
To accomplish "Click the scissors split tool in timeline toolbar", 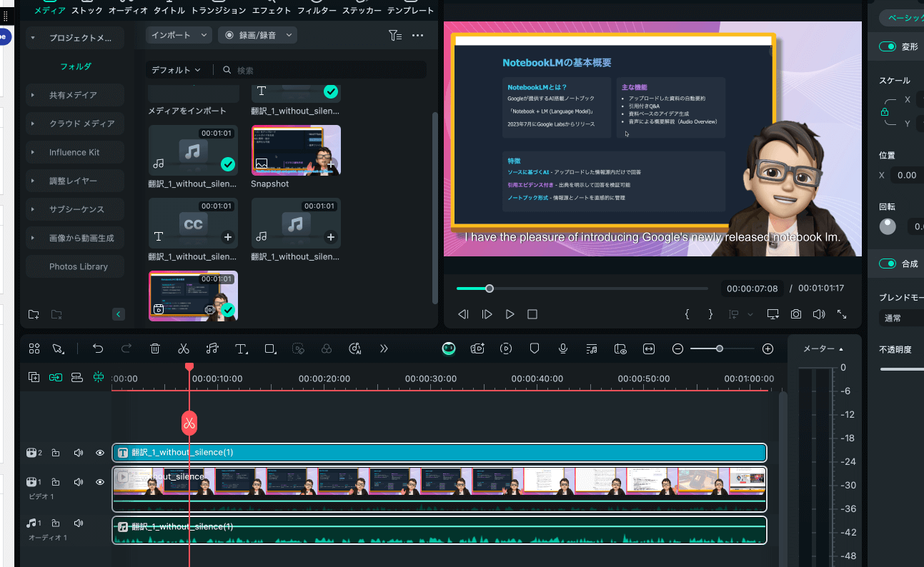I will point(184,348).
